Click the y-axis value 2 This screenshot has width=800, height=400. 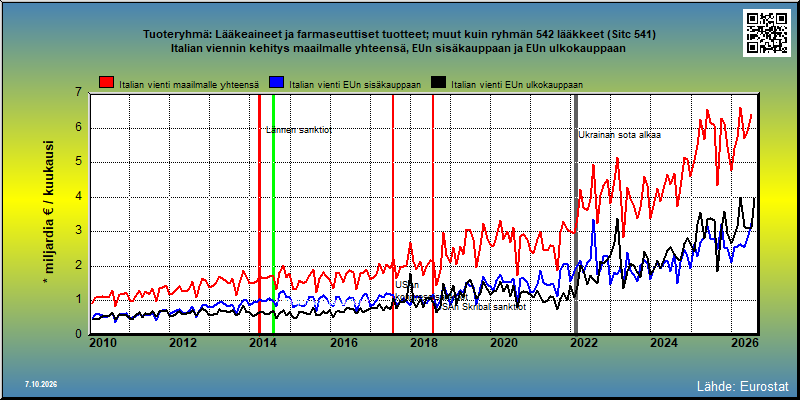(78, 265)
